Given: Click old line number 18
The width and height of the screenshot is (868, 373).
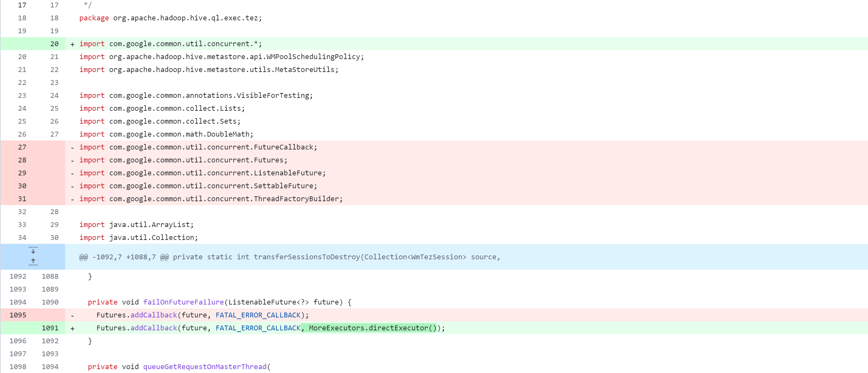Looking at the screenshot, I should click(22, 18).
